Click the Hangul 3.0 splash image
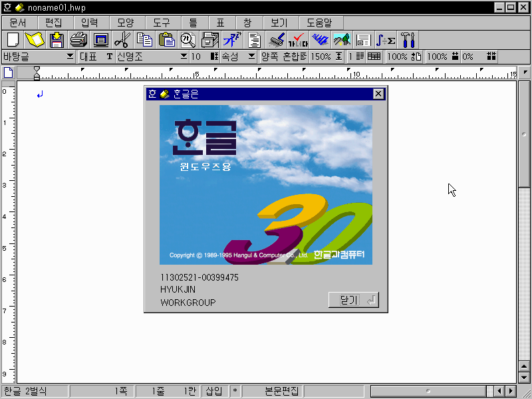Image resolution: width=532 pixels, height=399 pixels. click(266, 185)
